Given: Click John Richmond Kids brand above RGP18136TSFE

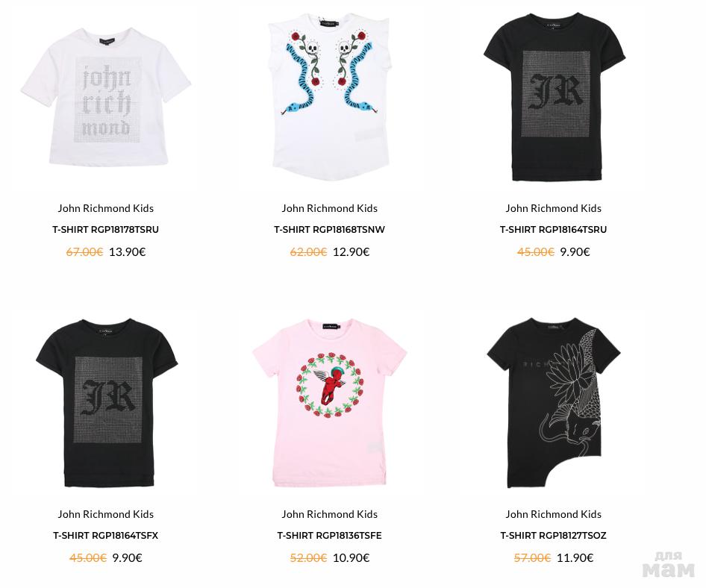Looking at the screenshot, I should [x=330, y=514].
